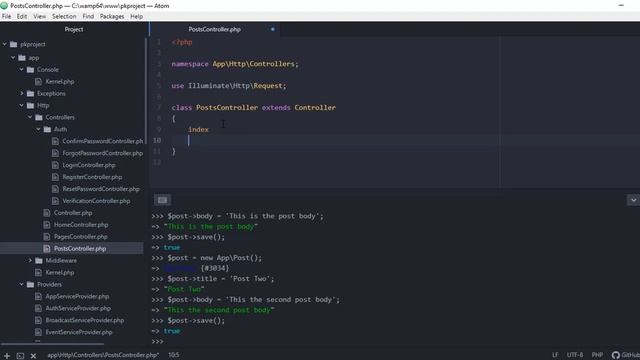Collapse the pkproject root folder
Image resolution: width=640 pixels, height=360 pixels.
coord(4,44)
